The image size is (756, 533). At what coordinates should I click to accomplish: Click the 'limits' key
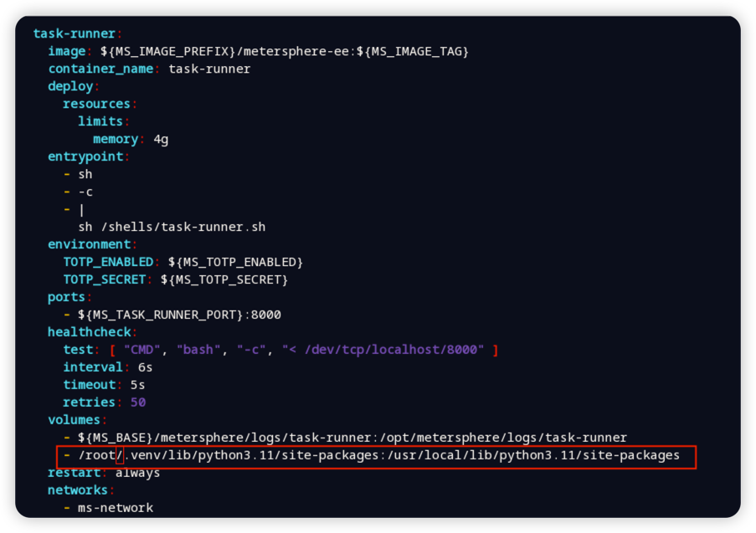click(100, 121)
